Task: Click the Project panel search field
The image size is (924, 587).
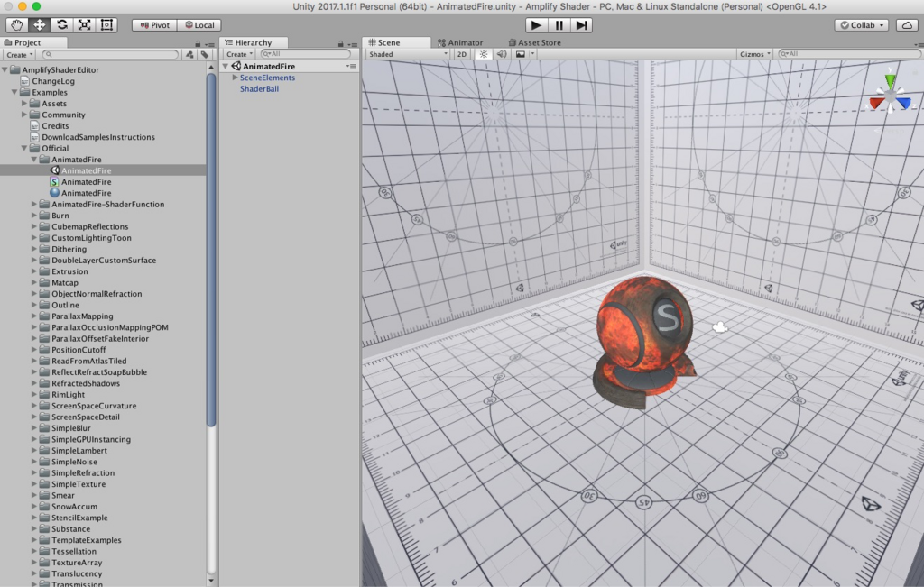Action: [110, 54]
